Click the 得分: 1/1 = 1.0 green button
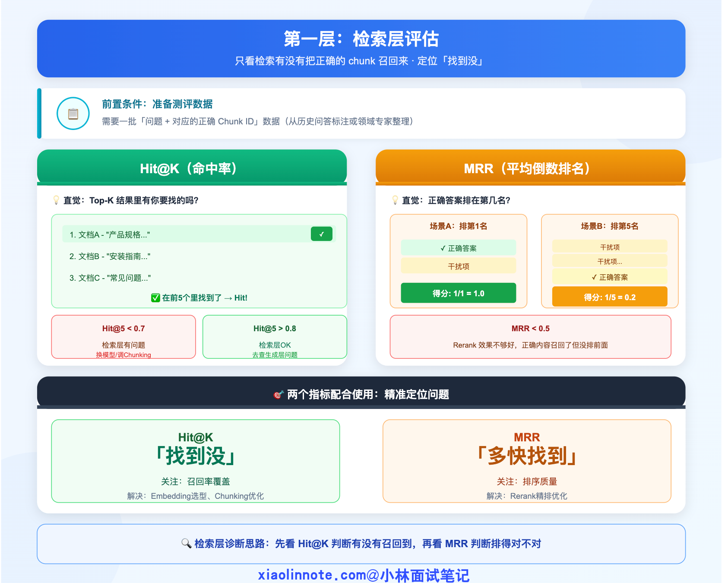 point(458,293)
